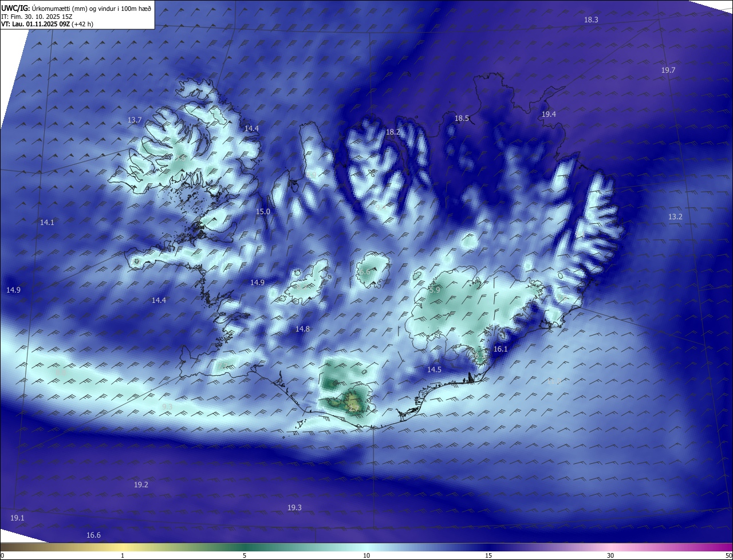Click the VT: Lau. 01.11.2025 09Z valid time
This screenshot has width=733, height=560.
(47, 24)
